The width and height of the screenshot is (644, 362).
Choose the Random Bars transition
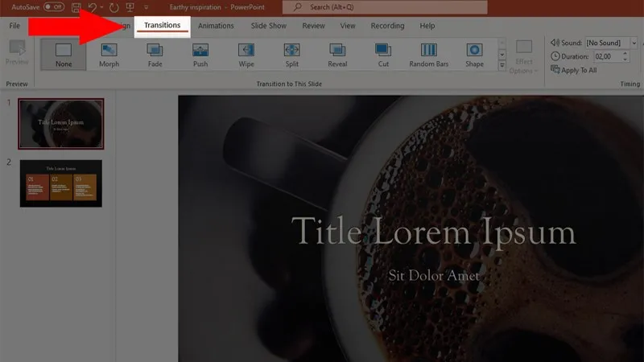tap(429, 54)
